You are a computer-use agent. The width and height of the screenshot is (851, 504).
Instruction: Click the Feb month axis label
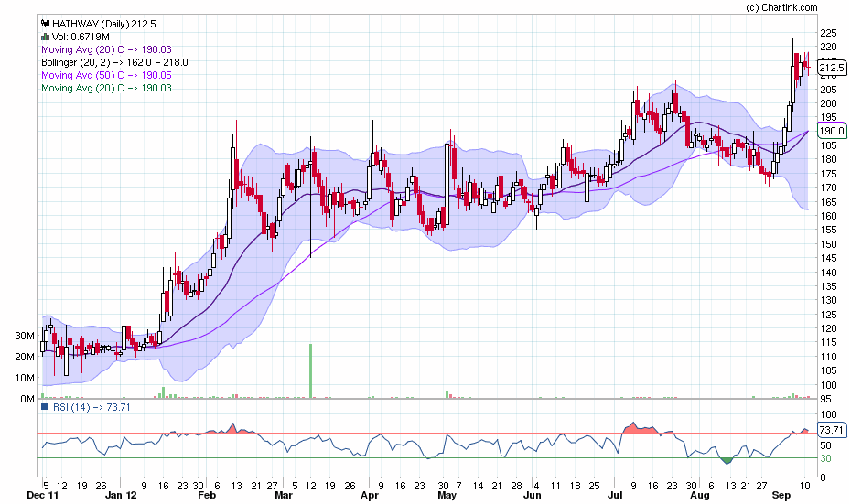pos(207,496)
